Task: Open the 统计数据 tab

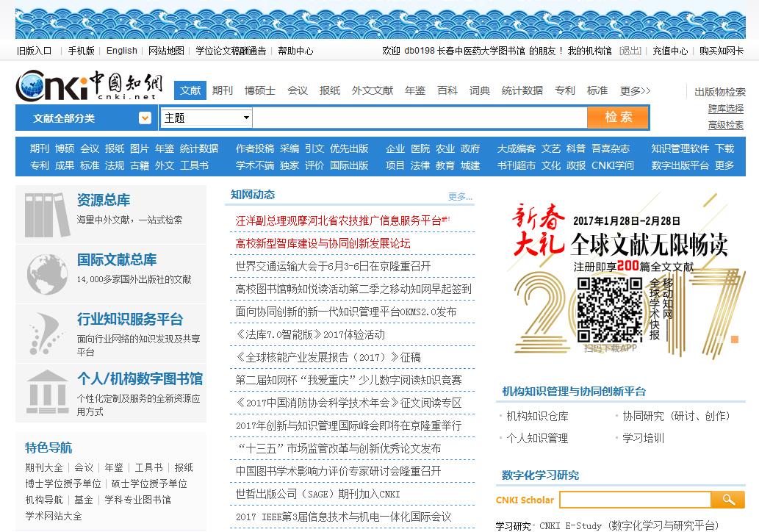Action: click(x=522, y=90)
